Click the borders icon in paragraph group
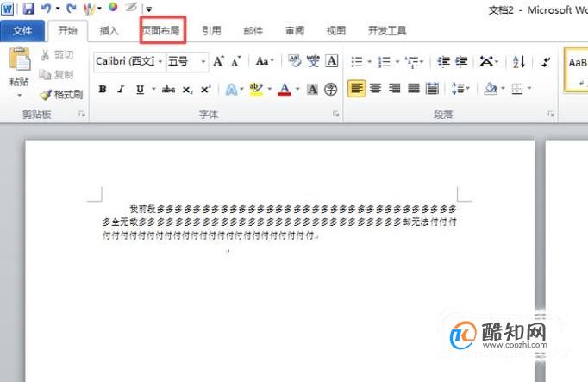 [x=517, y=89]
